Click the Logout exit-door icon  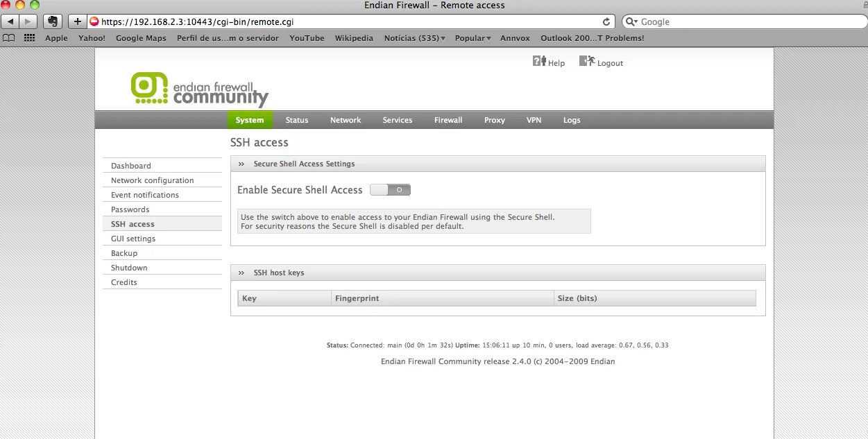point(587,61)
